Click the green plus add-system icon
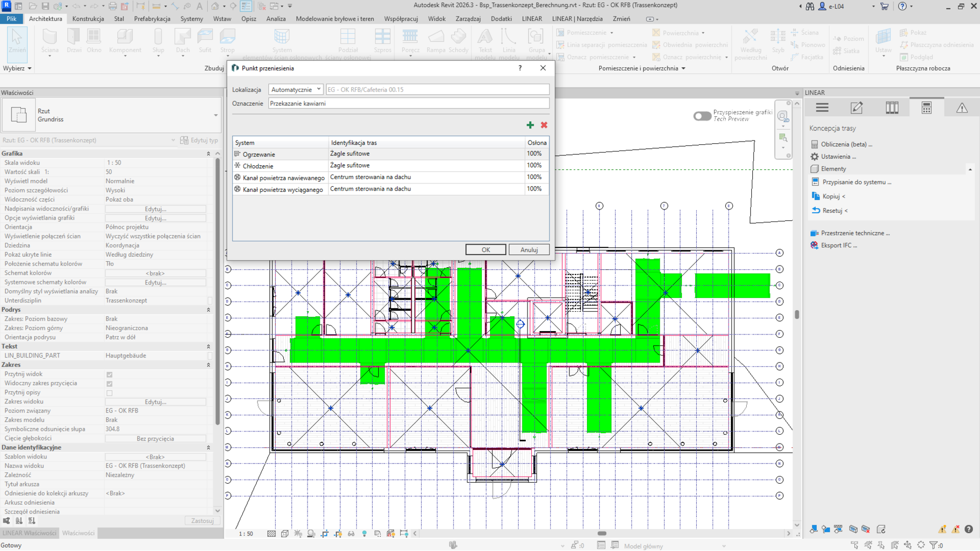This screenshot has height=551, width=980. coord(530,125)
